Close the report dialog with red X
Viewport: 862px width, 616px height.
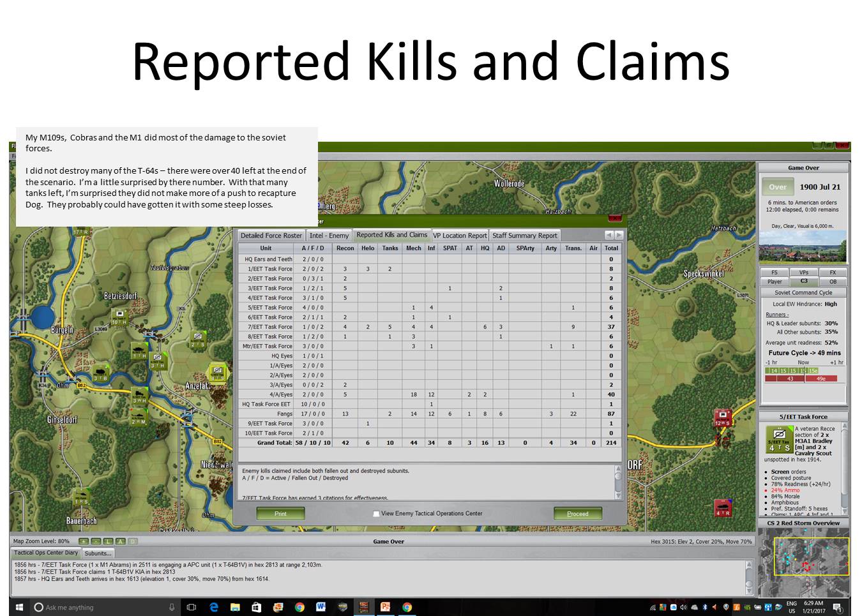coord(614,218)
